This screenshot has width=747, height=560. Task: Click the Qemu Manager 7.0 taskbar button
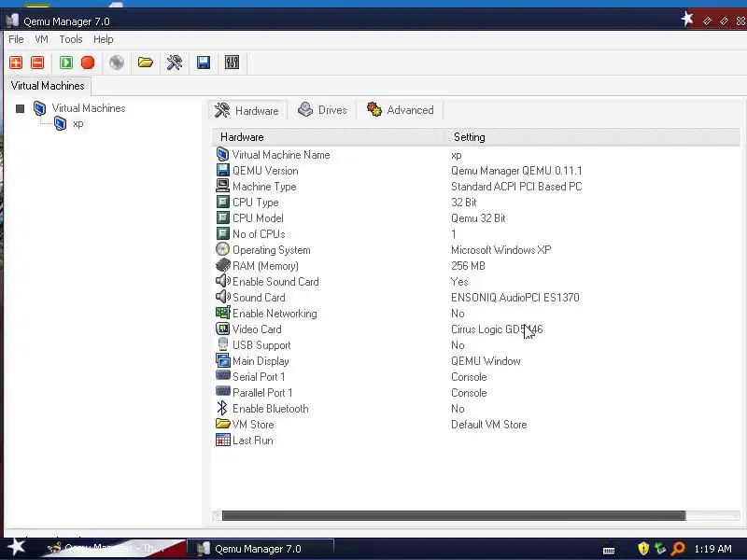coord(261,549)
